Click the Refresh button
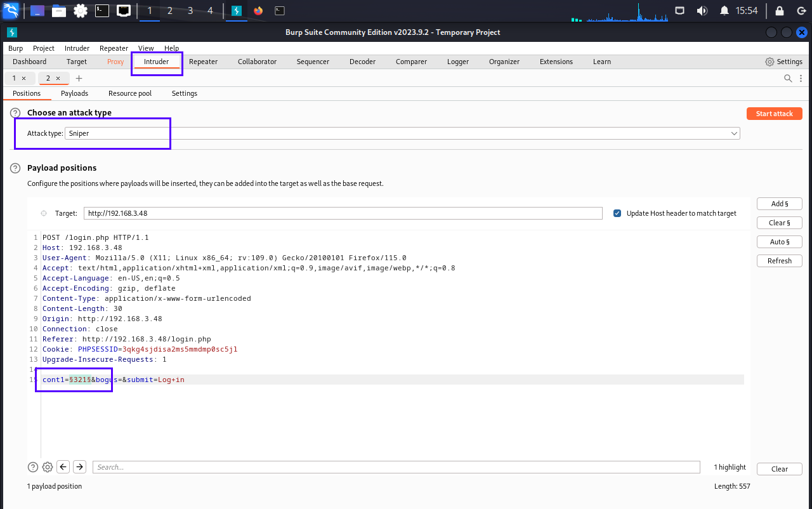This screenshot has width=812, height=509. click(780, 261)
